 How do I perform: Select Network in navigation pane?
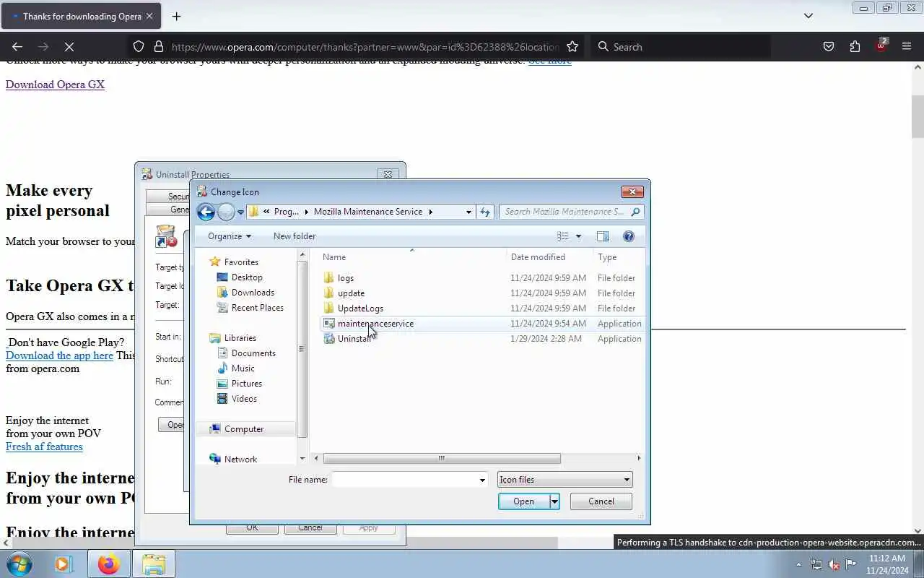(x=240, y=460)
